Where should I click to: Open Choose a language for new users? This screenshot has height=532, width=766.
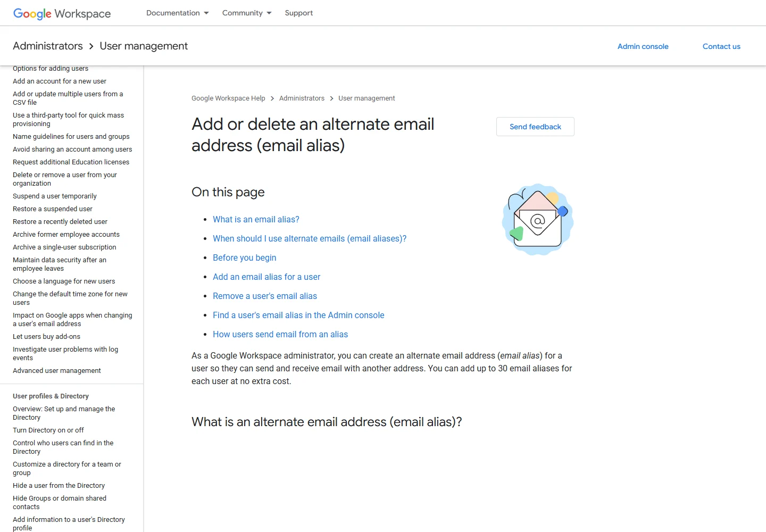pos(64,281)
